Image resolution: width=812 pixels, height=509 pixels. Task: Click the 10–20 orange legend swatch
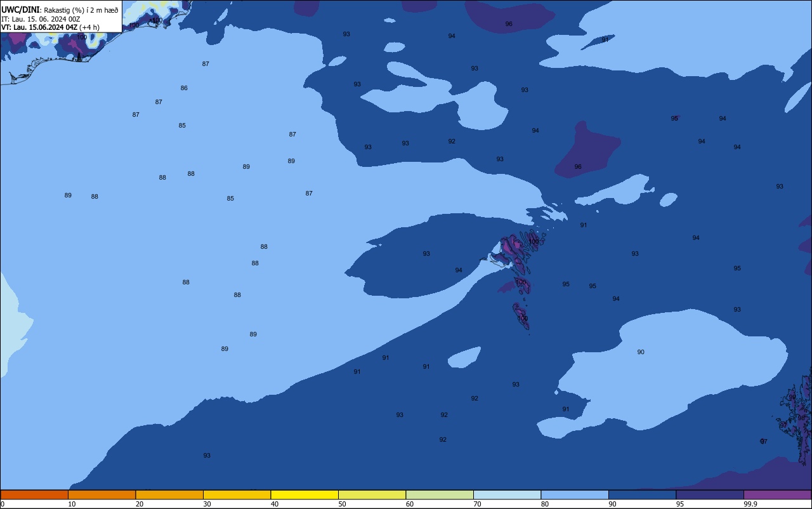[x=101, y=494]
